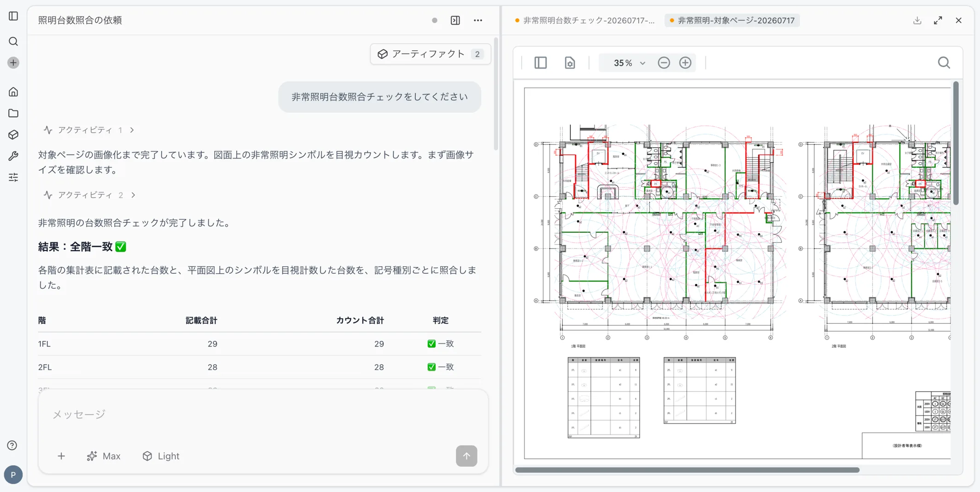Image resolution: width=980 pixels, height=492 pixels.
Task: Search within the PDF document
Action: click(x=944, y=63)
